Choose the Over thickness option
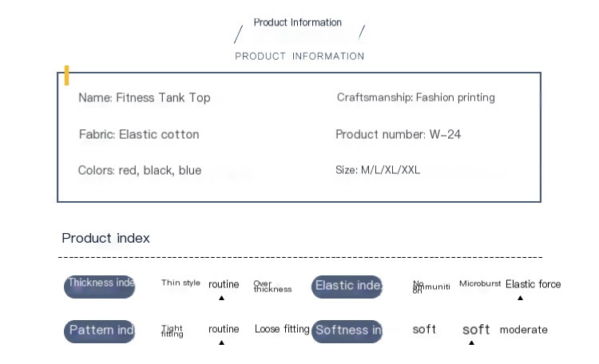This screenshot has width=599, height=364. [x=272, y=287]
